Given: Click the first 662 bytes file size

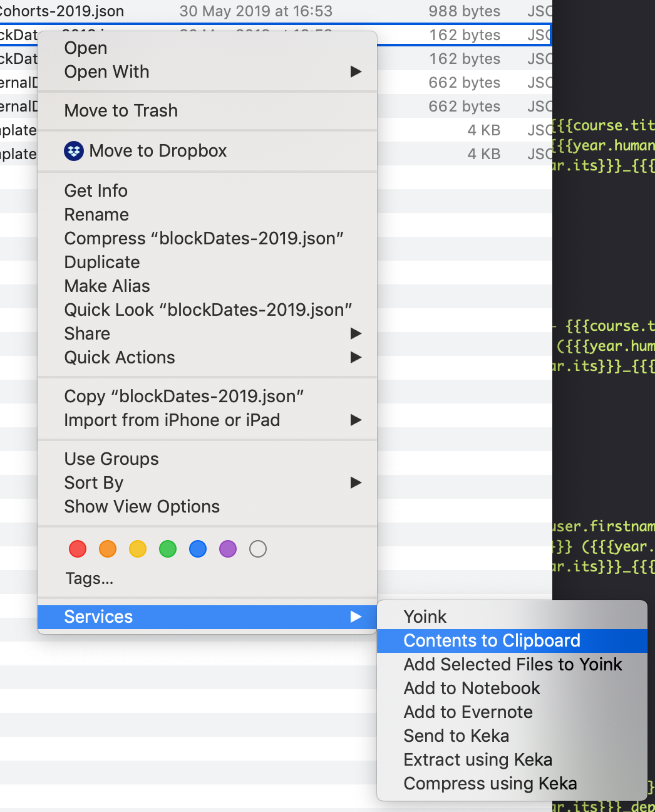Looking at the screenshot, I should [465, 83].
